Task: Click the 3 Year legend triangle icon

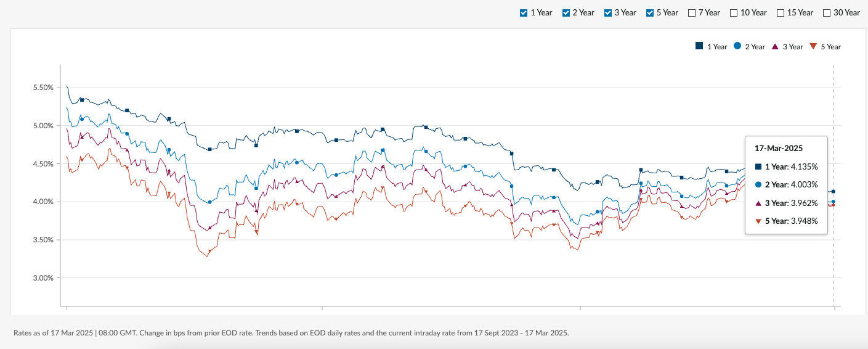Action: point(775,46)
